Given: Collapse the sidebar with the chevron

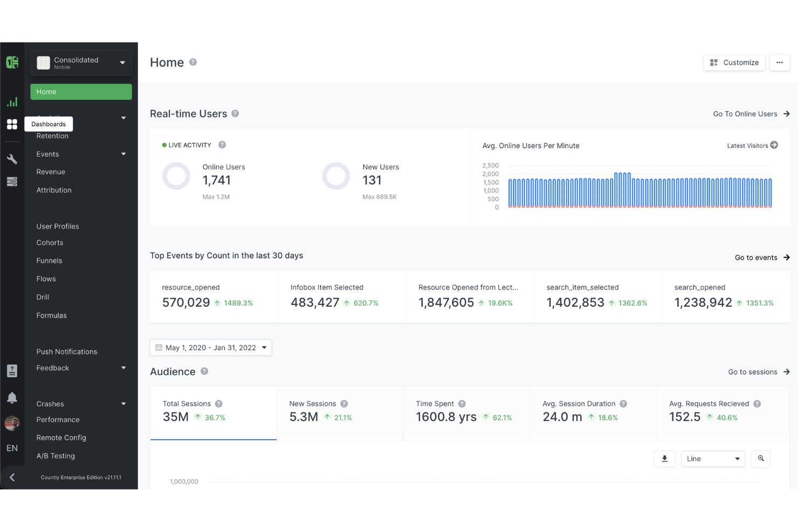Looking at the screenshot, I should 12,477.
